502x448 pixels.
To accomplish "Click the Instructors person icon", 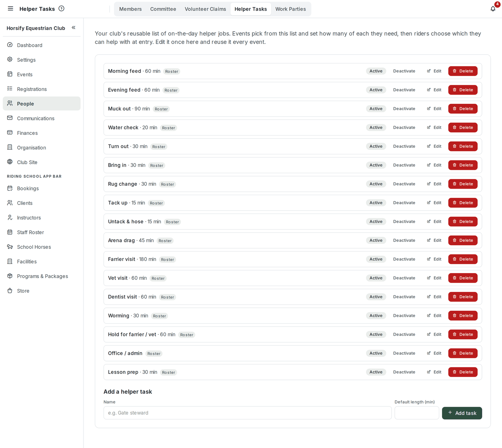I will point(10,218).
